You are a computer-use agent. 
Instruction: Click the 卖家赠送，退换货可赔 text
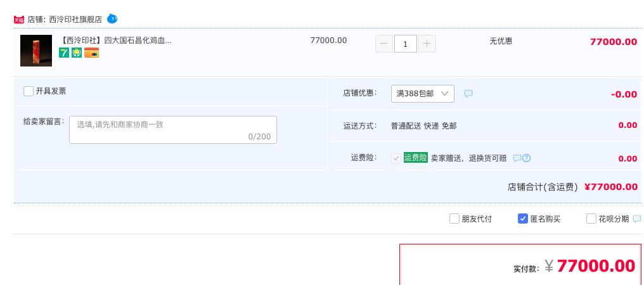pos(468,158)
